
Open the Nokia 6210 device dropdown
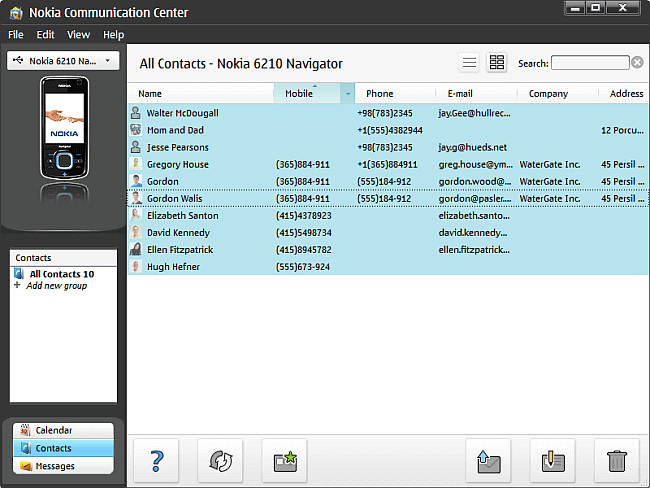click(63, 61)
